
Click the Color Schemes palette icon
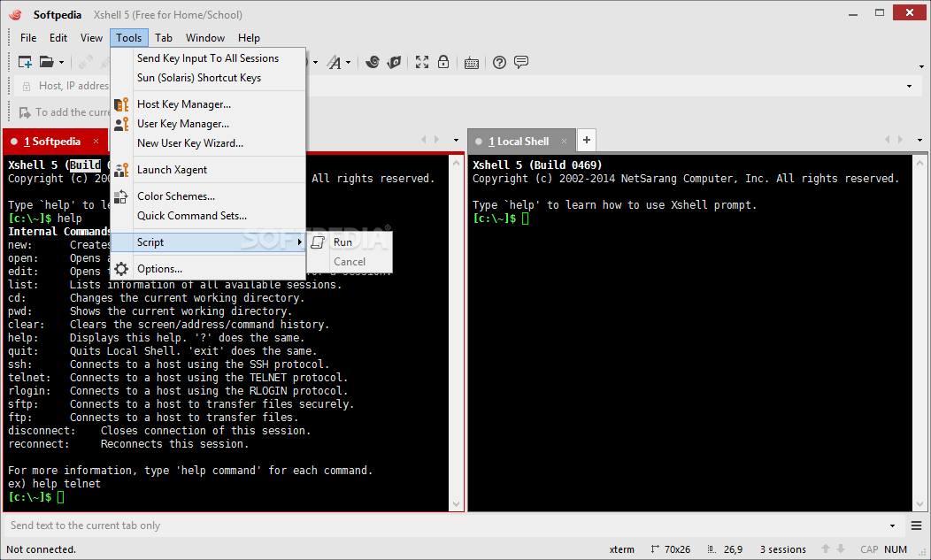click(x=121, y=196)
